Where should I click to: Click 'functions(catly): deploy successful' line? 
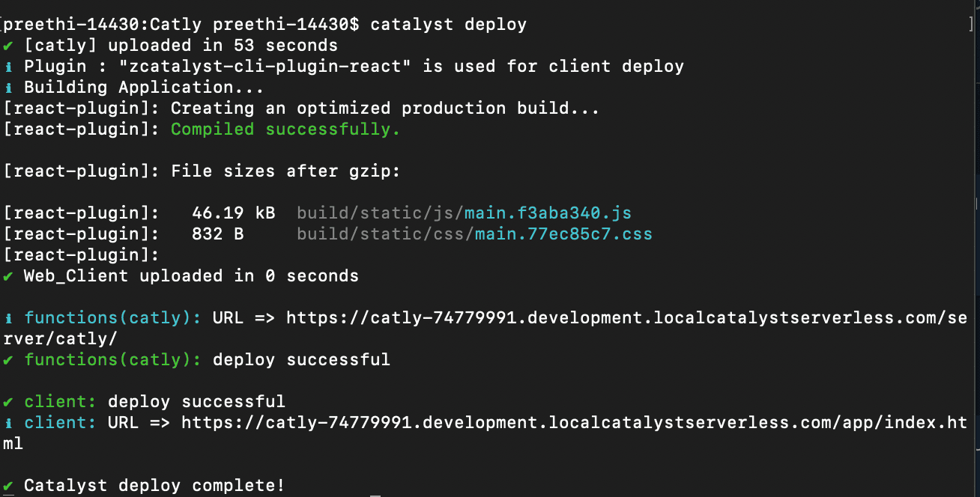click(207, 360)
